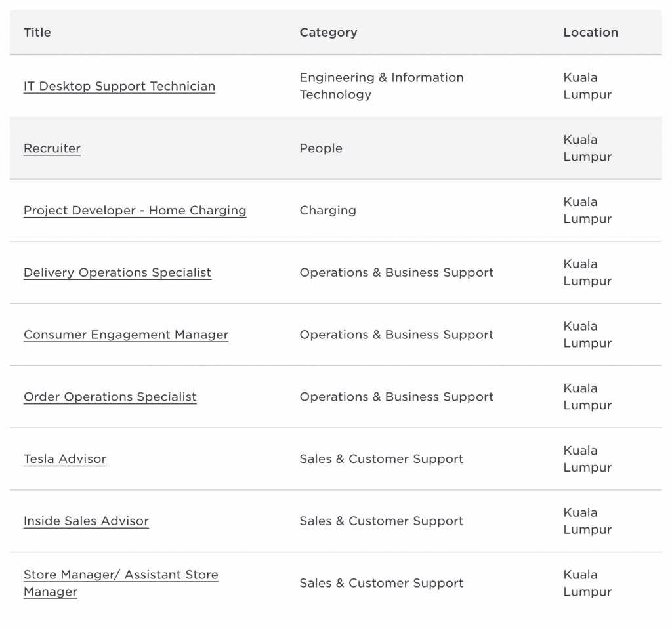Open the Order Operations Specialist listing
The width and height of the screenshot is (672, 629).
(x=110, y=397)
